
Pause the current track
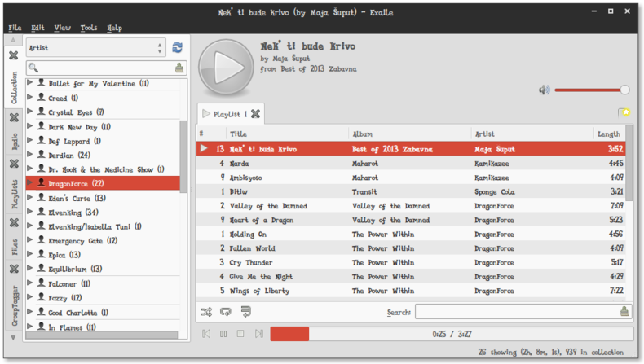click(x=223, y=334)
